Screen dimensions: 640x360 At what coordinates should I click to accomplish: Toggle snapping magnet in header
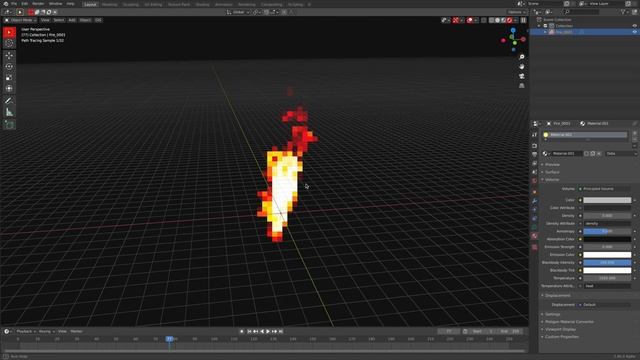pyautogui.click(x=267, y=12)
